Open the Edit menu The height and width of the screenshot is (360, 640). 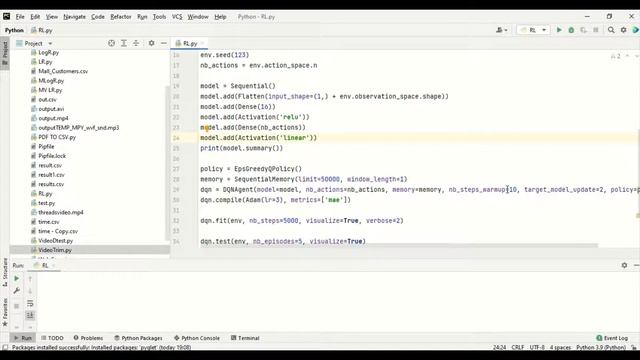point(35,17)
